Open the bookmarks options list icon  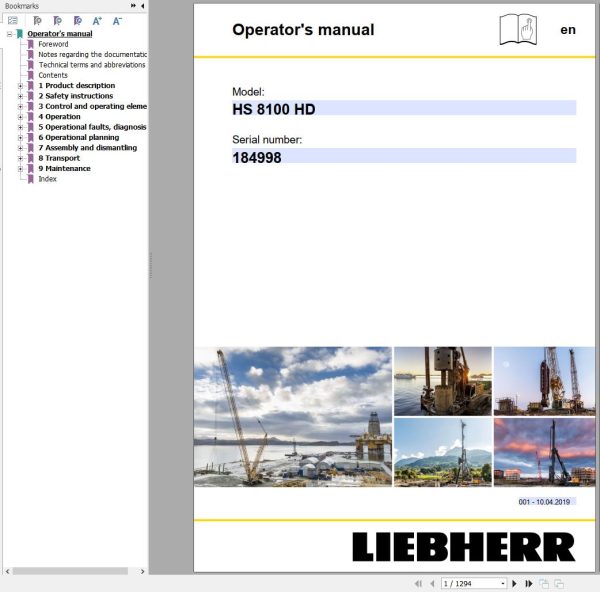[13, 21]
